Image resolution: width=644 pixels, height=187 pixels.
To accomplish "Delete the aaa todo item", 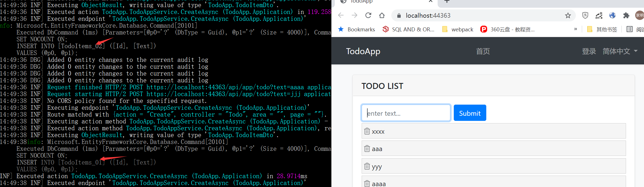I will pyautogui.click(x=367, y=149).
